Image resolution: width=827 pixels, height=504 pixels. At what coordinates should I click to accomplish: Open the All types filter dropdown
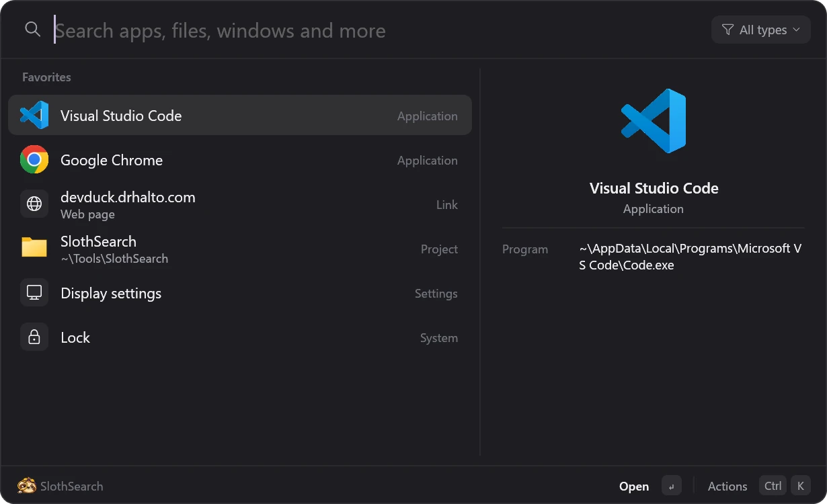click(x=761, y=30)
